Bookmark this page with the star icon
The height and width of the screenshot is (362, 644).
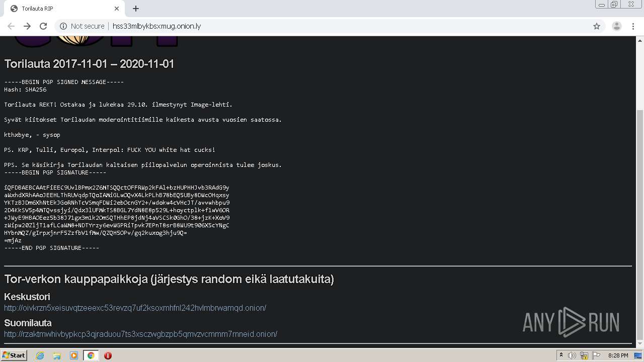pos(597,26)
